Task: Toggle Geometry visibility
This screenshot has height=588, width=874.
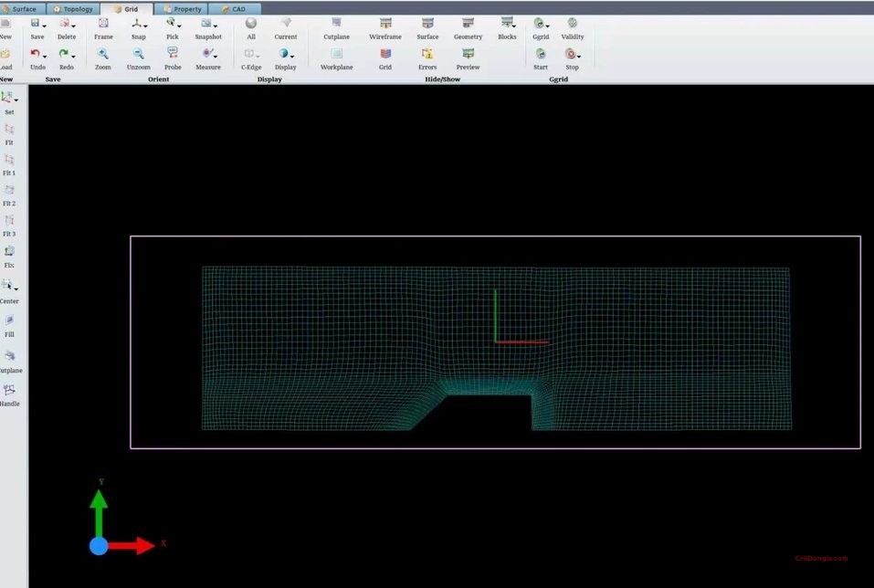Action: [x=468, y=23]
